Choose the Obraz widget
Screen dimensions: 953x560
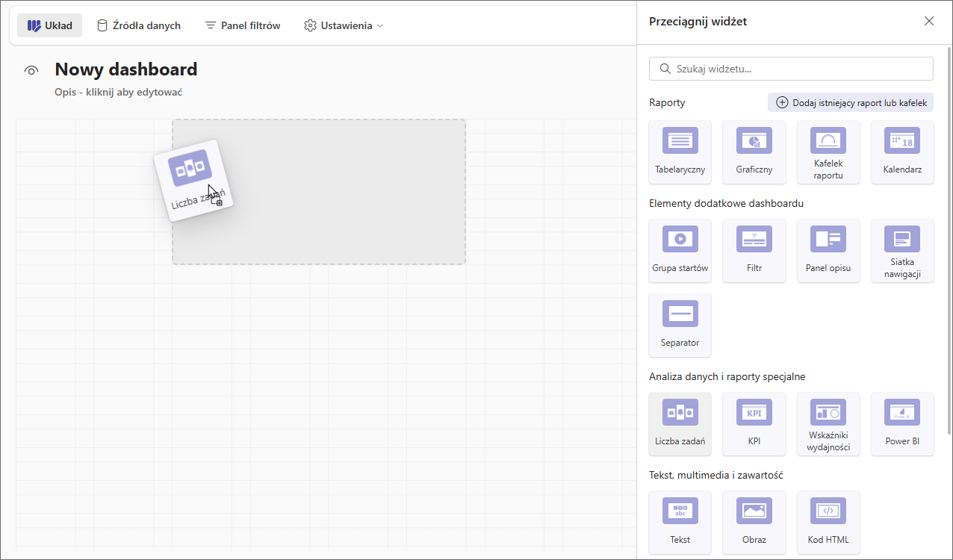tap(754, 523)
